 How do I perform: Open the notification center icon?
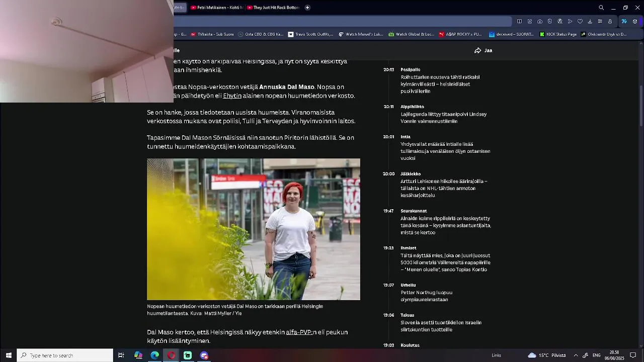click(633, 355)
